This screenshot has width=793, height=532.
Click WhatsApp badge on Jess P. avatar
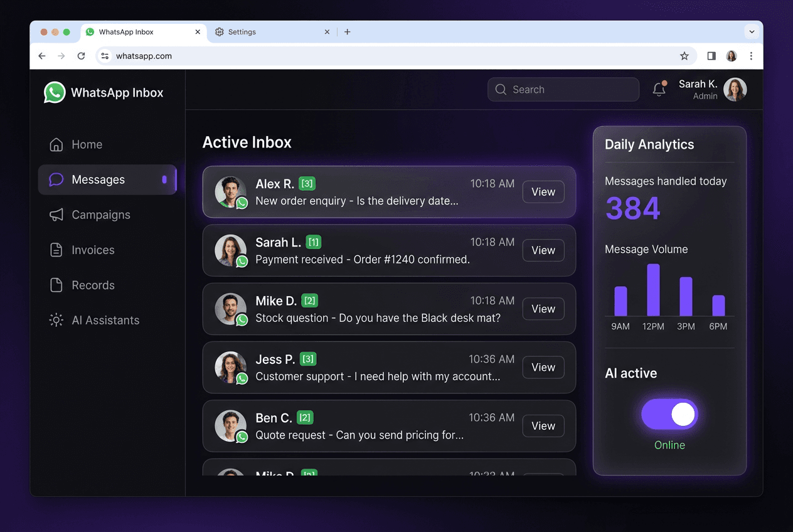242,378
